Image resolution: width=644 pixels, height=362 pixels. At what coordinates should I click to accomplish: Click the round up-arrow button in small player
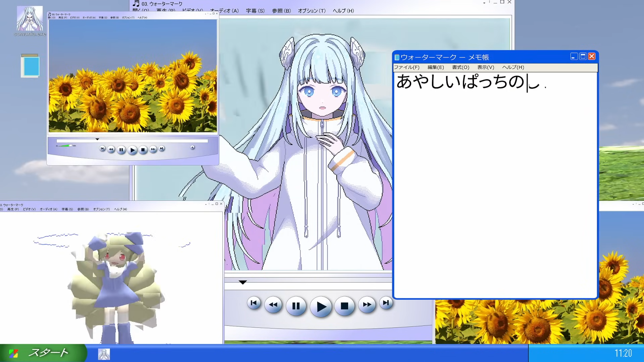click(x=193, y=147)
